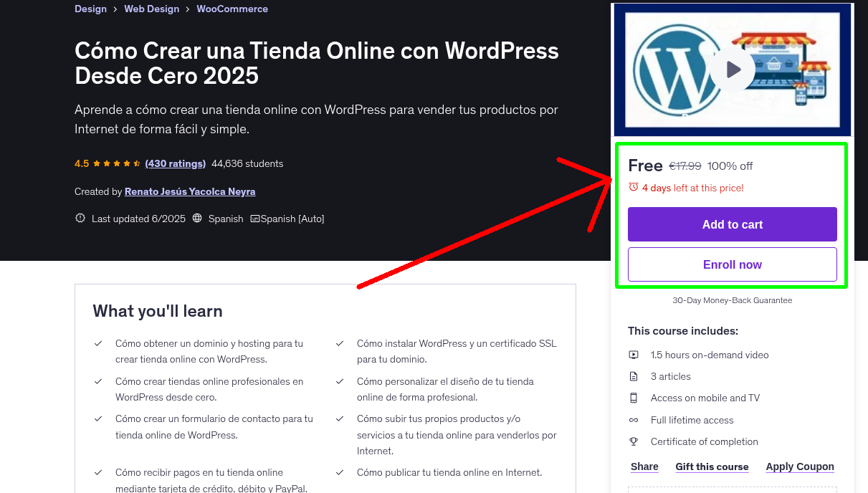Navigate to the WooCommerce breadcrumb

pyautogui.click(x=232, y=9)
